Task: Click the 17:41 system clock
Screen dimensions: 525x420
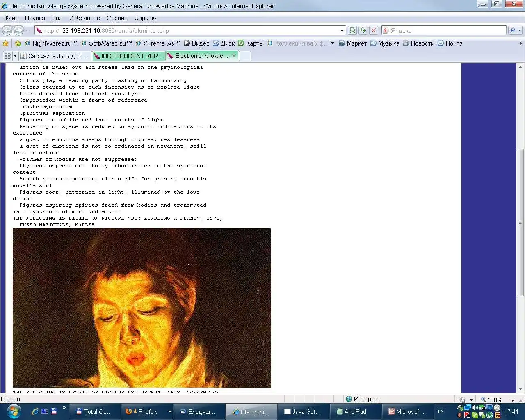Action: point(511,411)
